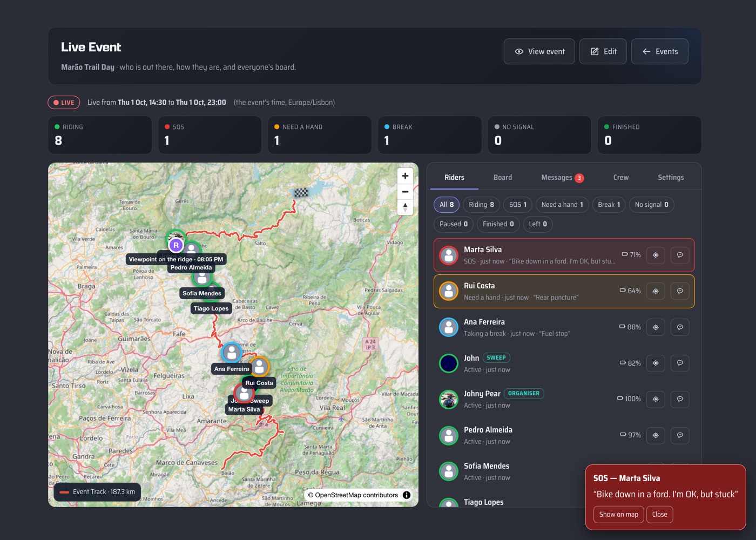Open the Riding status card
Viewport: 756px width, 540px height.
(100, 135)
